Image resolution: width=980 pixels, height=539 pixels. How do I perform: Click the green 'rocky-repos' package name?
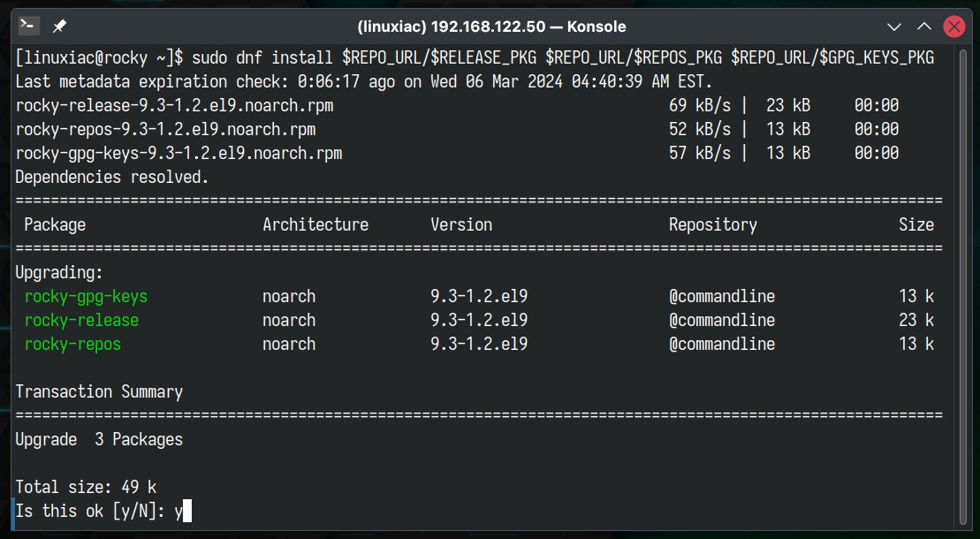73,344
